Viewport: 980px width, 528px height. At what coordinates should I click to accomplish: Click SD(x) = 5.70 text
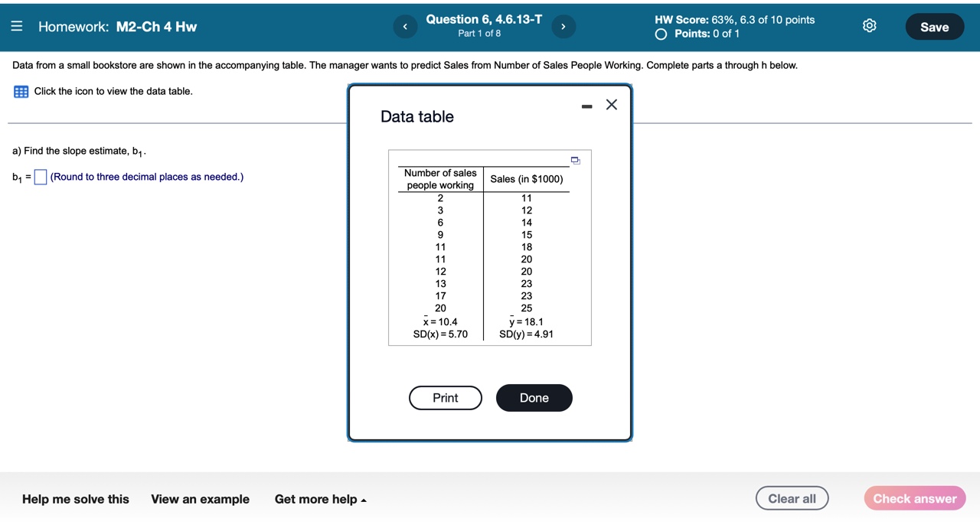(440, 334)
